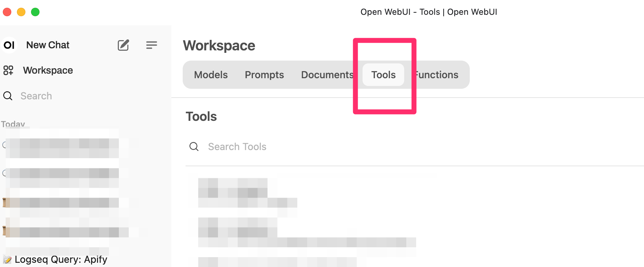
Task: Focus the sidebar Search field
Action: click(36, 96)
